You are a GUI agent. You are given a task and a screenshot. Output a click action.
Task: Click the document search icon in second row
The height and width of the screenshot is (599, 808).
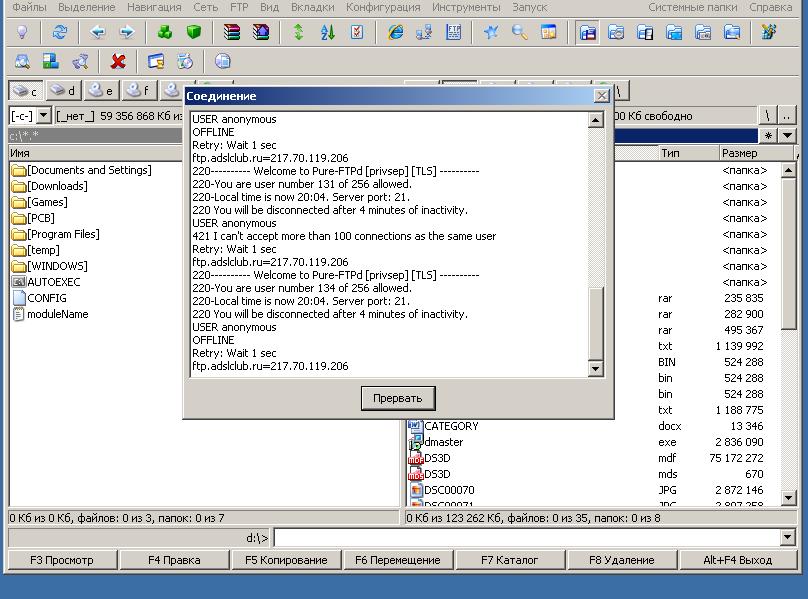pyautogui.click(x=22, y=62)
